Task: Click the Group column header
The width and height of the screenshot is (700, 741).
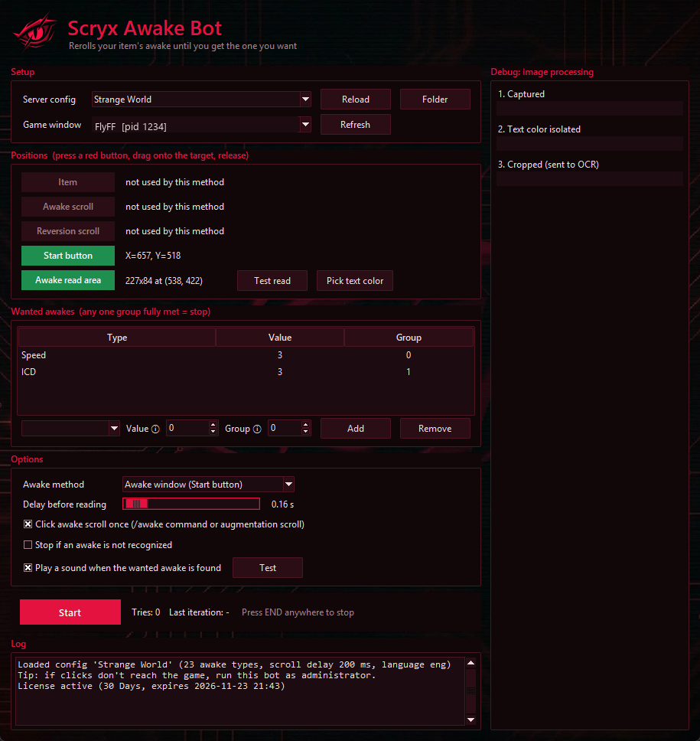Action: pos(409,338)
